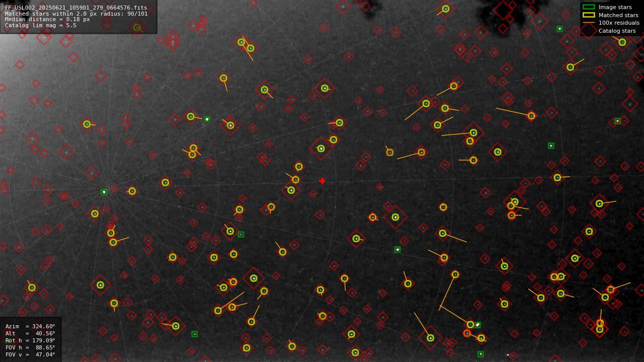The height and width of the screenshot is (362, 644).
Task: Select the 'Matched stars' legend label
Action: [x=618, y=15]
